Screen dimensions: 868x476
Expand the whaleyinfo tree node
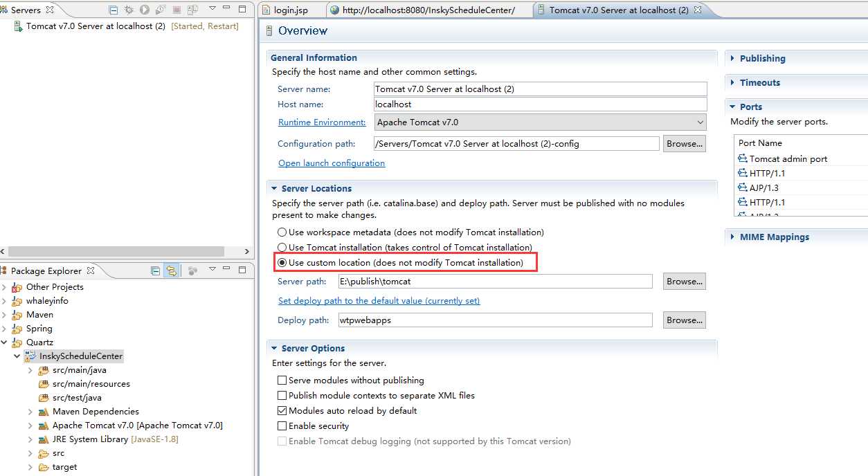pyautogui.click(x=4, y=301)
